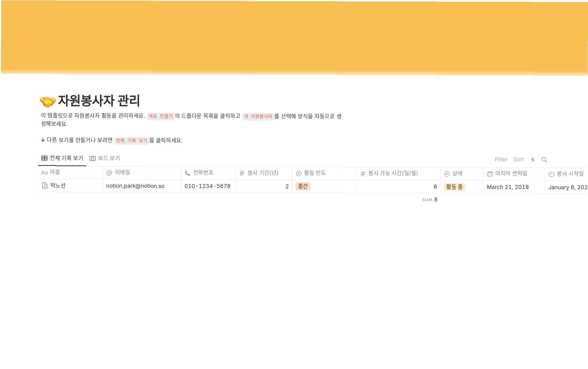Open the 활동 빈도 select column header
This screenshot has height=369, width=588.
click(x=315, y=173)
